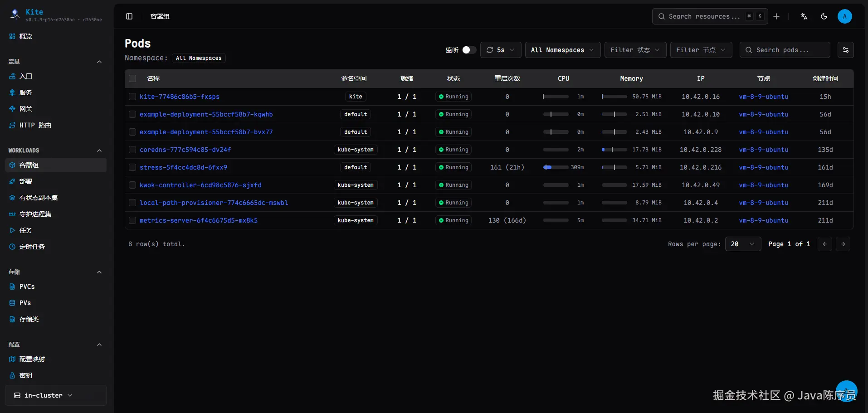868x413 pixels.
Task: Click the CPU usage bar for the stress pod
Action: pyautogui.click(x=556, y=167)
